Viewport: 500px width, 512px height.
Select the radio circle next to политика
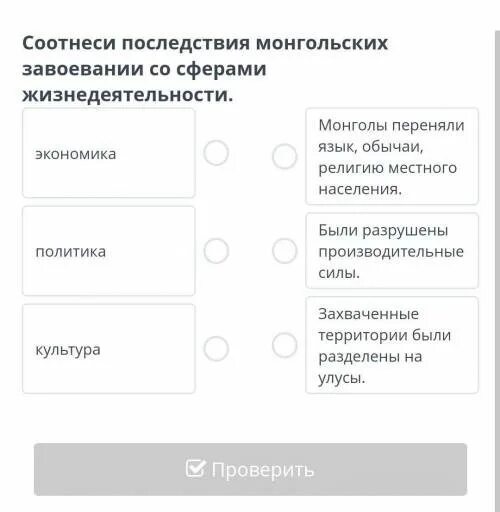[216, 251]
